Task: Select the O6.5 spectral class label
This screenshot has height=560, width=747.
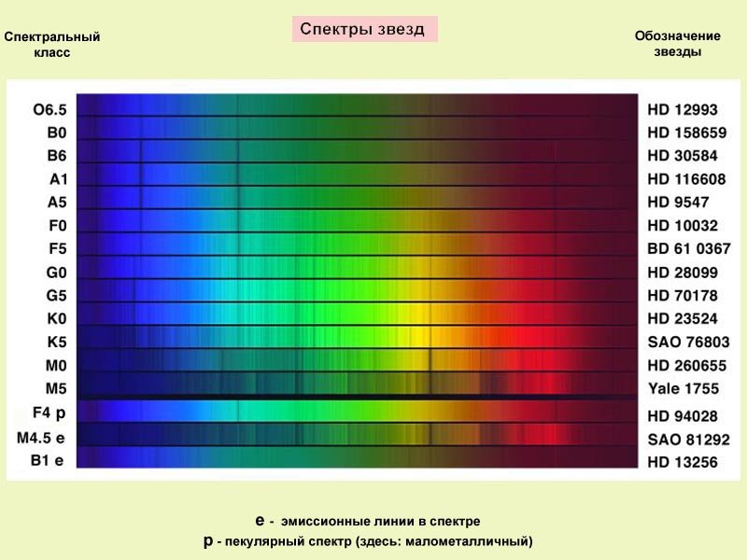Action: (x=50, y=110)
